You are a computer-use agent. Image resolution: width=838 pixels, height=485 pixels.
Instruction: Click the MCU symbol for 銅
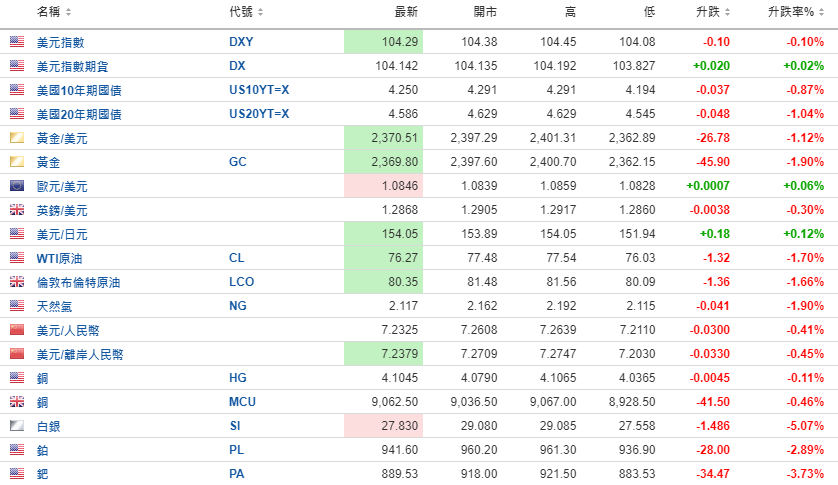tap(241, 402)
